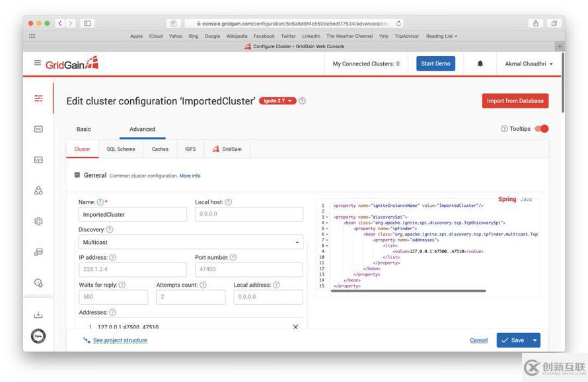Open the notifications bell

click(480, 63)
